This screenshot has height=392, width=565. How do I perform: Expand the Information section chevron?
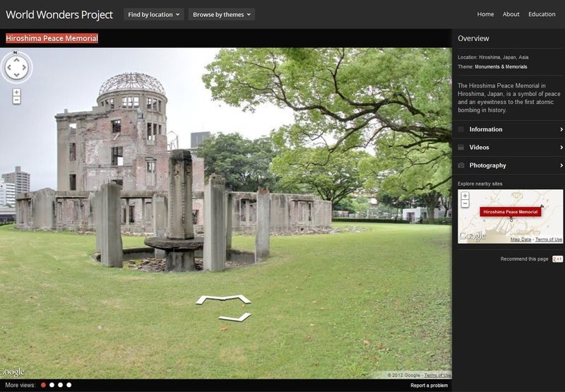click(561, 129)
